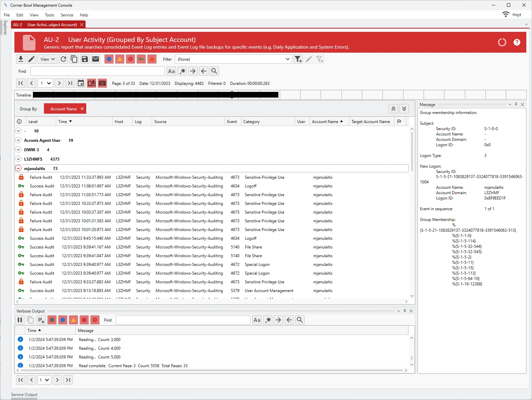Click the help question mark icon
The height and width of the screenshot is (400, 532).
(517, 42)
